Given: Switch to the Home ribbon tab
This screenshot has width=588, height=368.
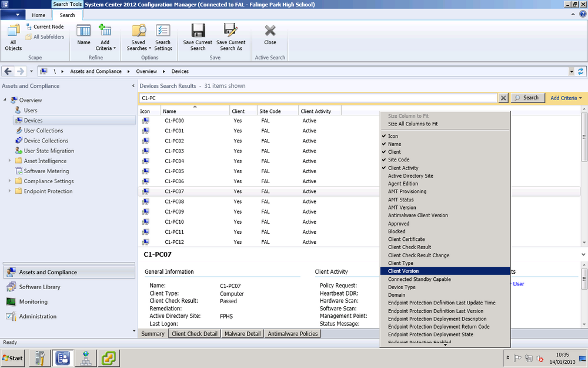Looking at the screenshot, I should pyautogui.click(x=39, y=15).
